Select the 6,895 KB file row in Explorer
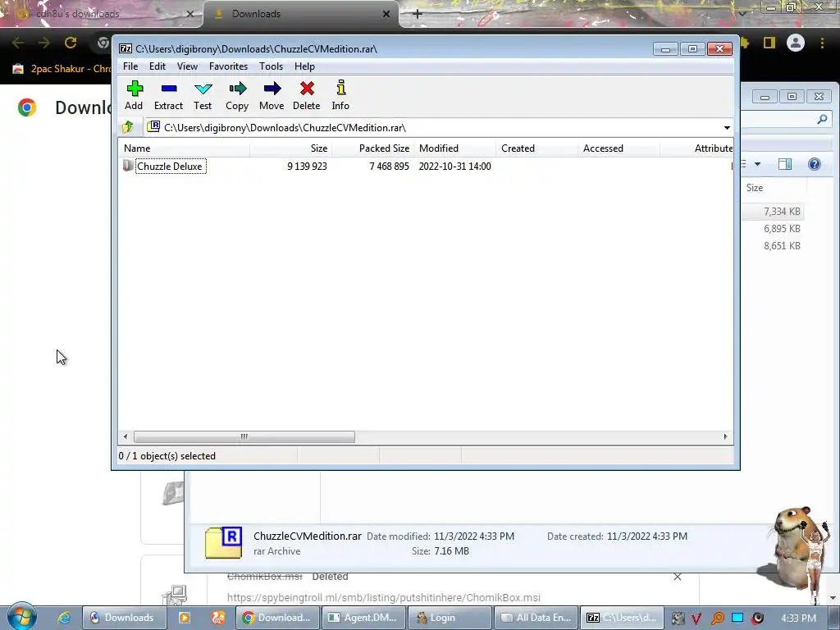This screenshot has width=840, height=630. click(x=773, y=229)
